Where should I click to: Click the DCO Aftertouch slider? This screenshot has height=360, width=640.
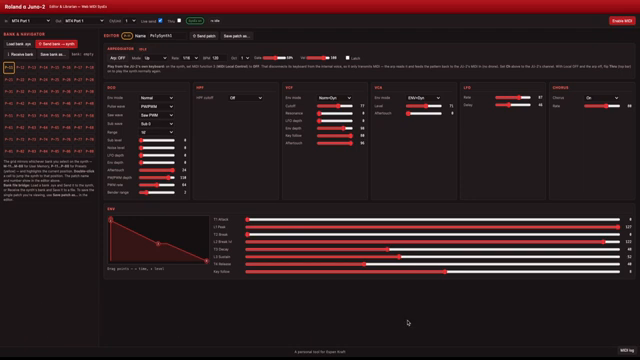[157, 170]
